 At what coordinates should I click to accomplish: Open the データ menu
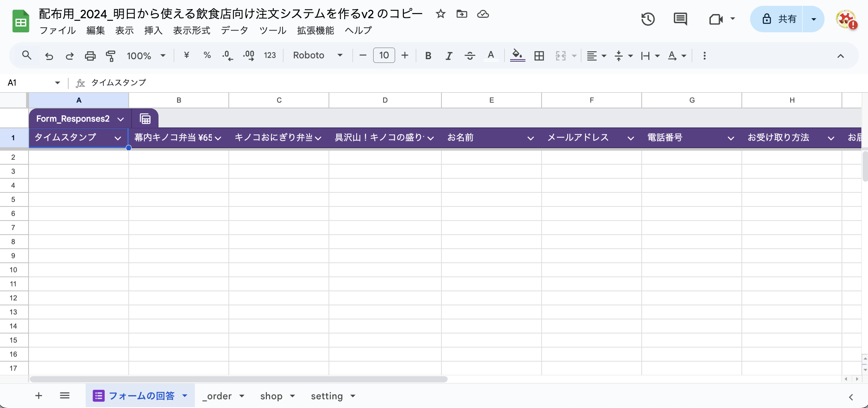pyautogui.click(x=234, y=30)
